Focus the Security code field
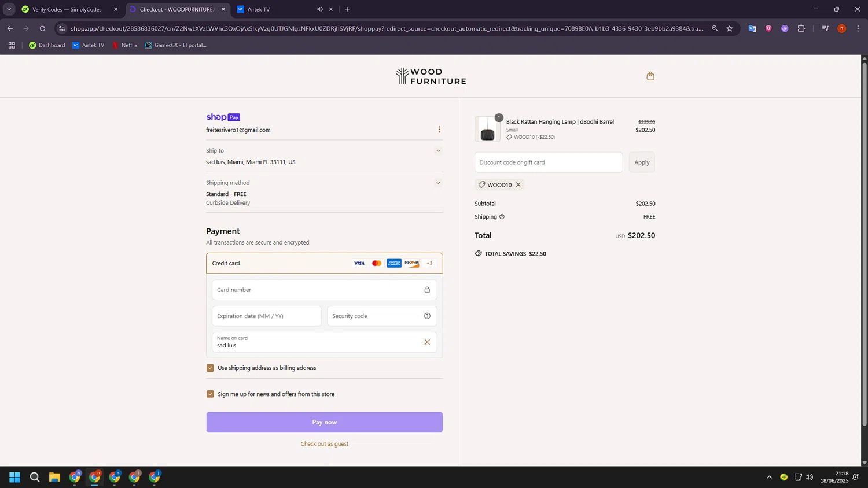This screenshot has height=488, width=868. tap(382, 316)
